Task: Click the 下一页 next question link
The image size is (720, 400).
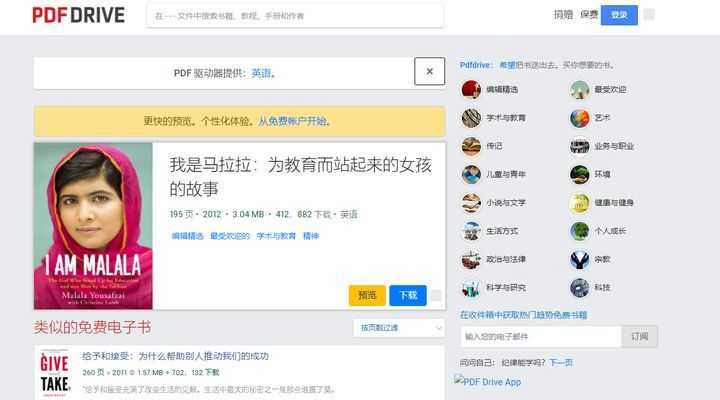Action: click(561, 363)
